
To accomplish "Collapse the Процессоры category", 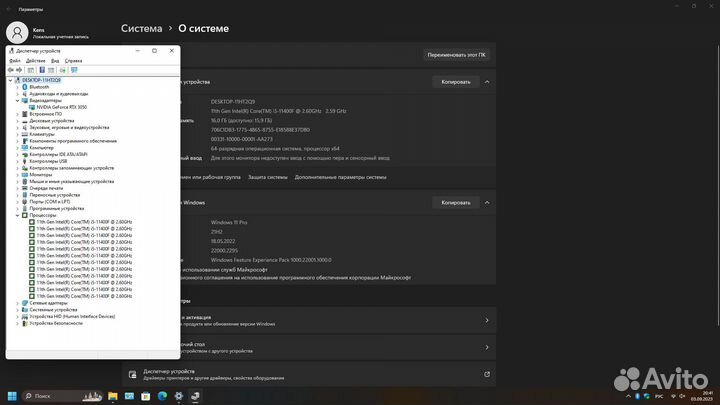I will point(18,215).
